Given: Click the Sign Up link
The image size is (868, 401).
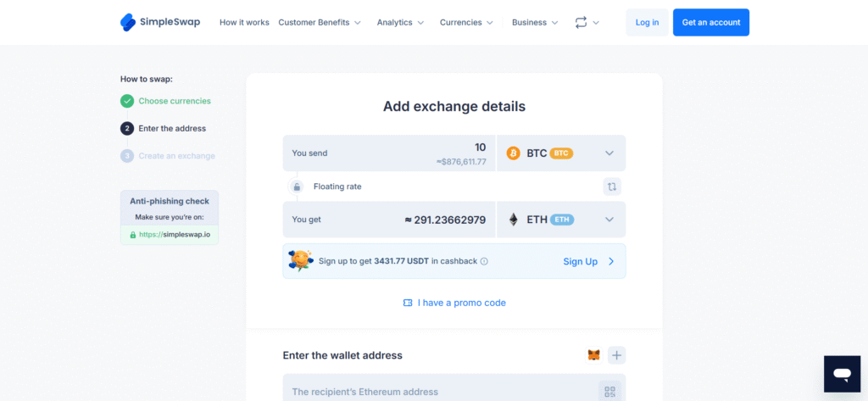Looking at the screenshot, I should 580,261.
